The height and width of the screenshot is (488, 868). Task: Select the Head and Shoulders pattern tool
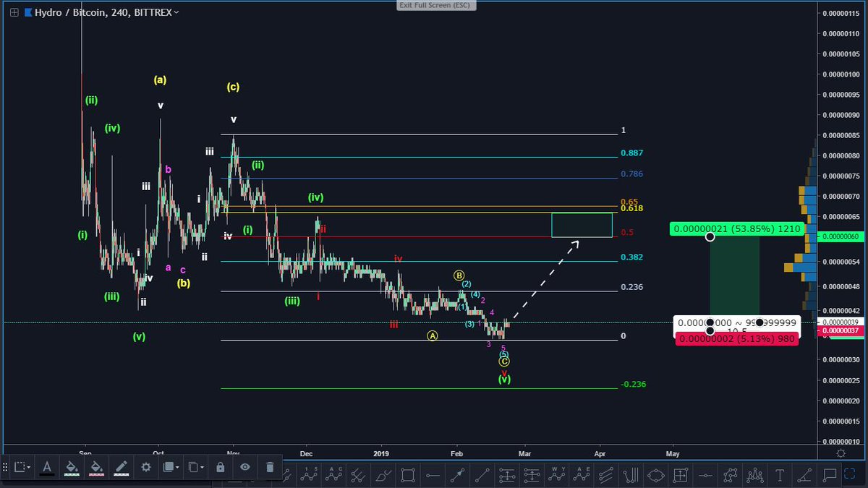[754, 475]
